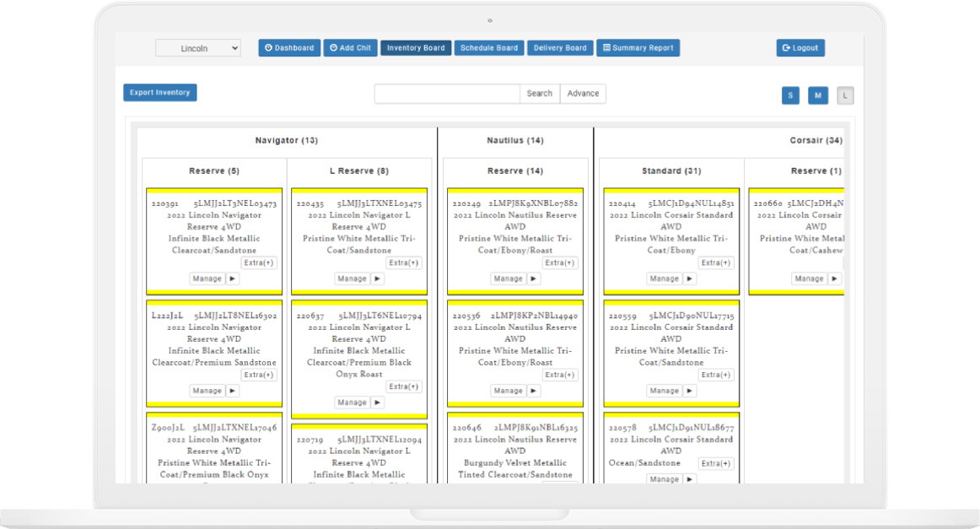Open the Schedule Board tab
The height and width of the screenshot is (529, 980).
489,48
